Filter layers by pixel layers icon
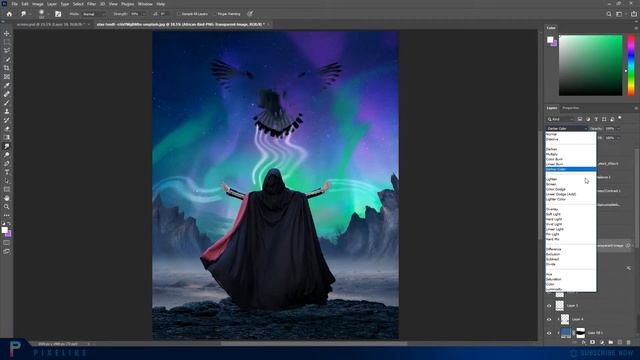The width and height of the screenshot is (640, 360). tap(580, 119)
